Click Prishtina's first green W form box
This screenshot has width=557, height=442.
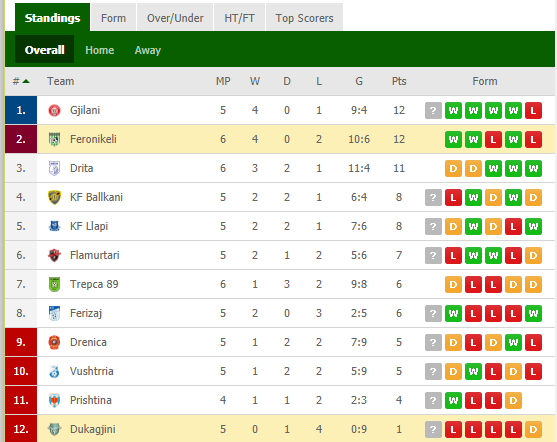tap(453, 400)
